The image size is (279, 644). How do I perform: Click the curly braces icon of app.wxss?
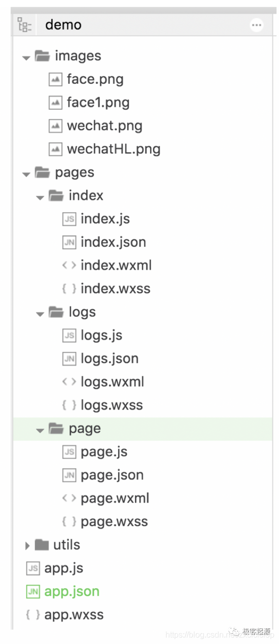pyautogui.click(x=33, y=615)
